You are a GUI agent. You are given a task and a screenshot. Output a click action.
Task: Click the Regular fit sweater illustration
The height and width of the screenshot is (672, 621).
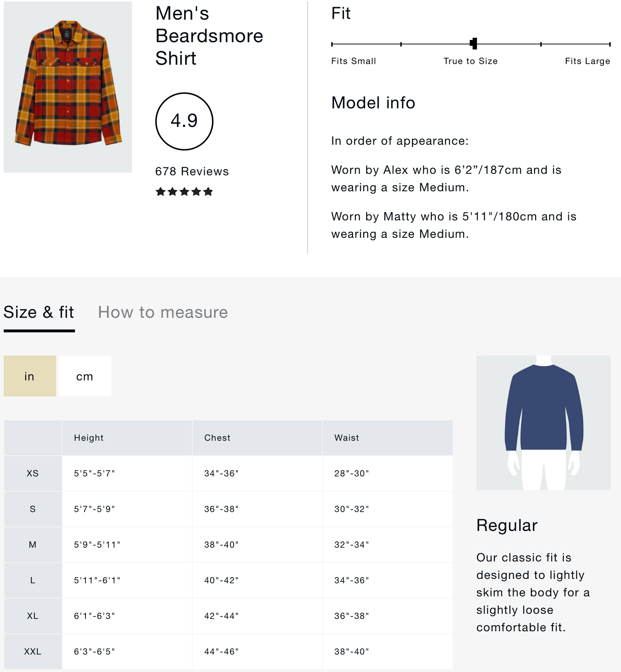click(x=543, y=423)
